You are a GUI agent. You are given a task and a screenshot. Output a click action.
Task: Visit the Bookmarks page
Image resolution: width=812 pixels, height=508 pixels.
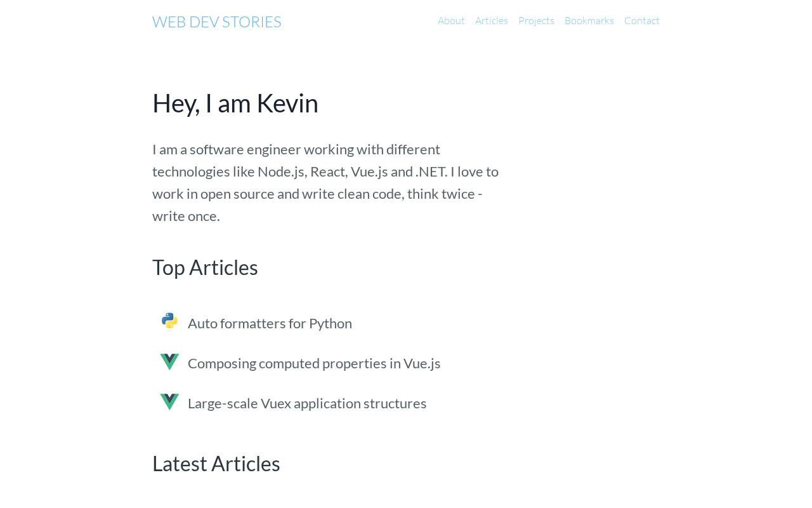coord(589,20)
